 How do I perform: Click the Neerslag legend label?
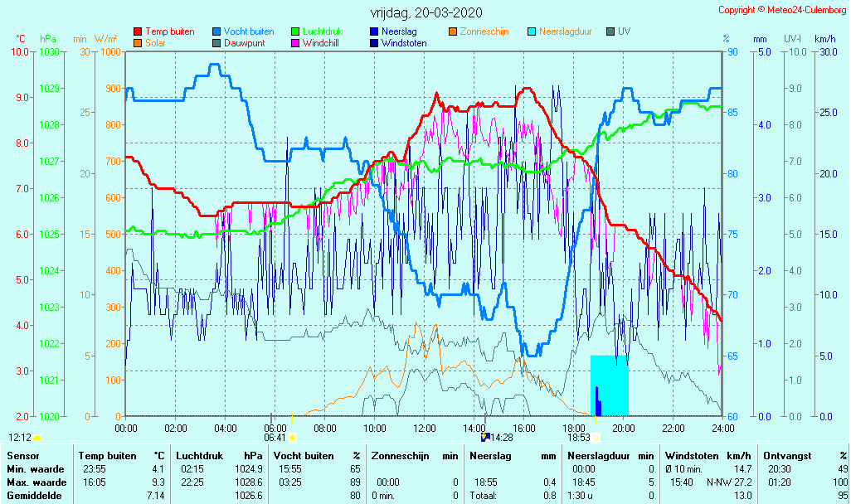[x=400, y=31]
